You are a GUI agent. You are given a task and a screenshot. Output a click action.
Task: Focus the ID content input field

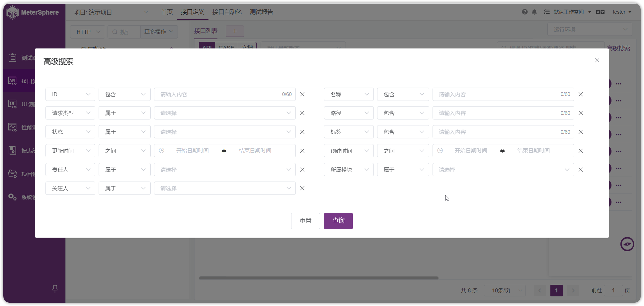(x=225, y=94)
